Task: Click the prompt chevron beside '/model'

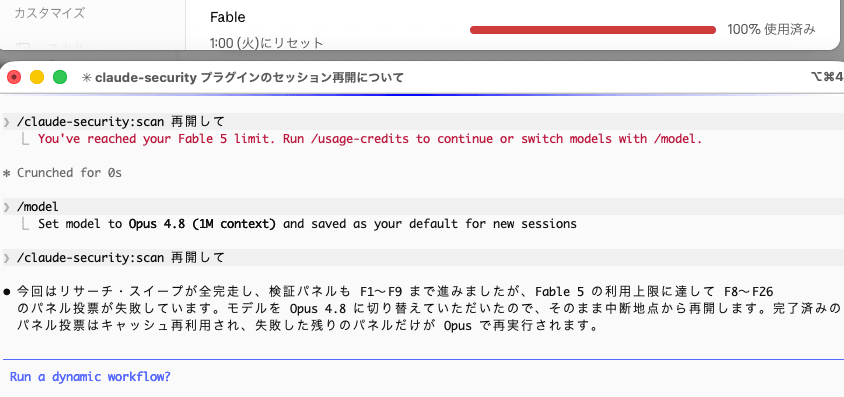Action: pyautogui.click(x=6, y=207)
